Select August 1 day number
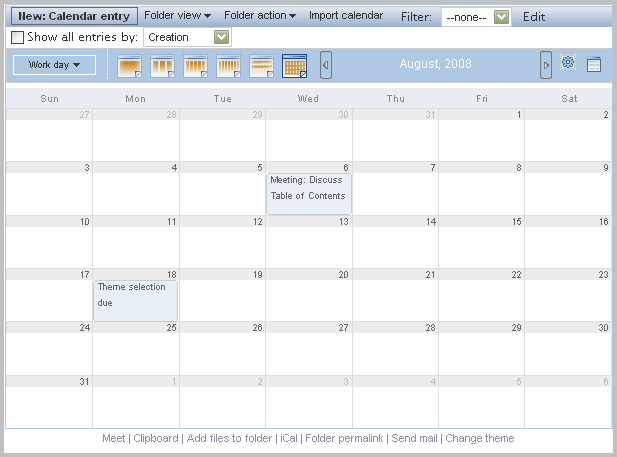The width and height of the screenshot is (617, 457). tap(519, 115)
